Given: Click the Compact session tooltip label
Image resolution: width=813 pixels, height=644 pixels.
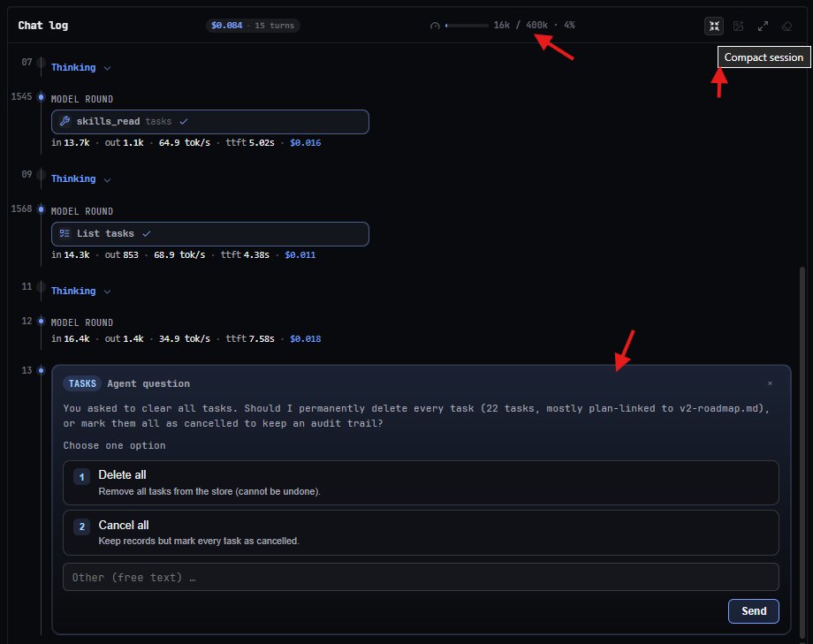Looking at the screenshot, I should coord(764,57).
